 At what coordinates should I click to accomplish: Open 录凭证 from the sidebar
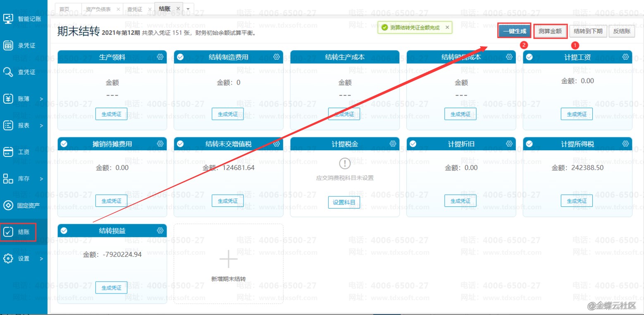[8, 45]
